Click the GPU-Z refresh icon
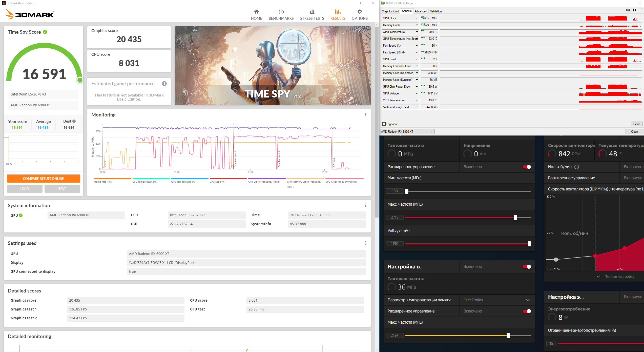This screenshot has height=352, width=644. [634, 10]
